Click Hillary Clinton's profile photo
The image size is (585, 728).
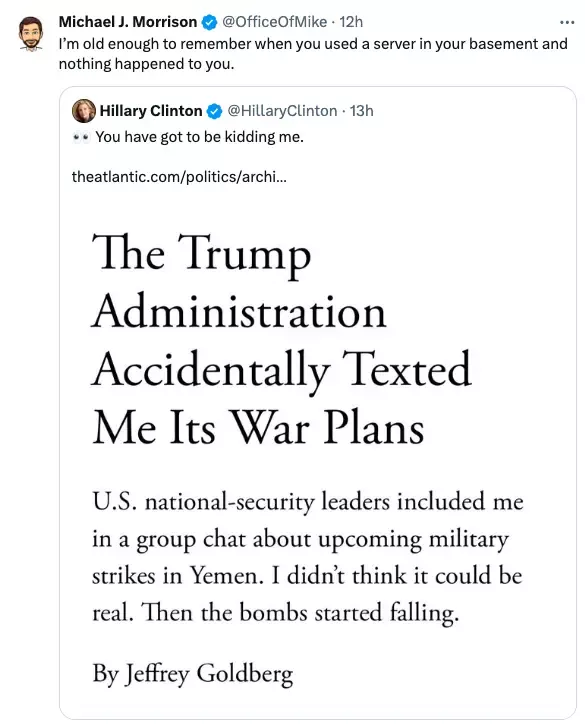(x=84, y=111)
